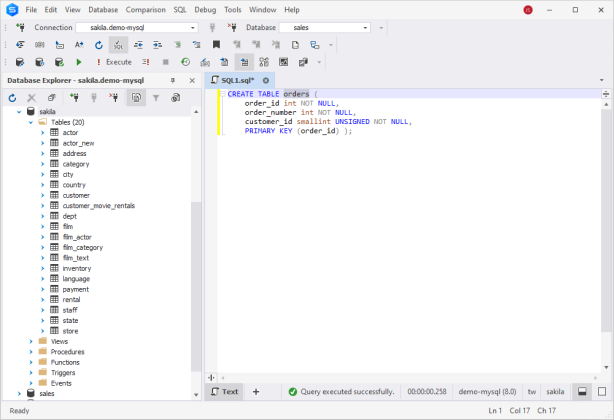Open the Database dropdown showing sales

[x=325, y=28]
